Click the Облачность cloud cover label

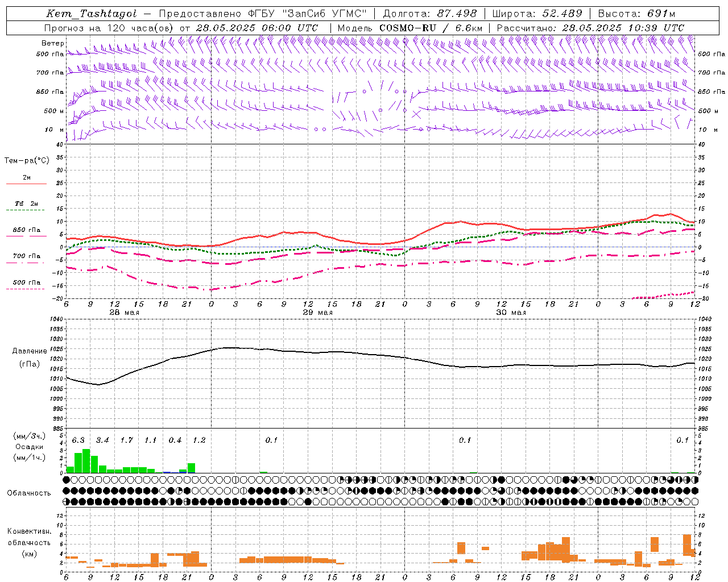click(x=29, y=493)
